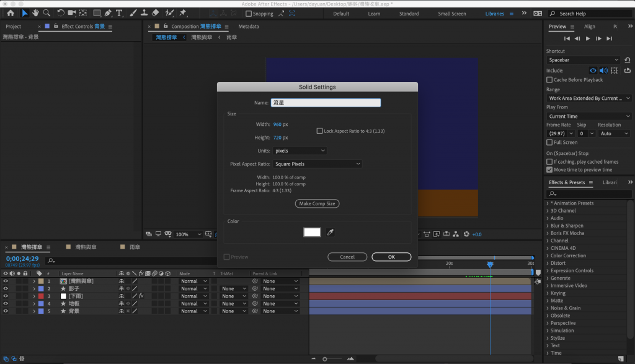The height and width of the screenshot is (364, 635).
Task: Activate the Puppet Pin tool
Action: [x=183, y=13]
